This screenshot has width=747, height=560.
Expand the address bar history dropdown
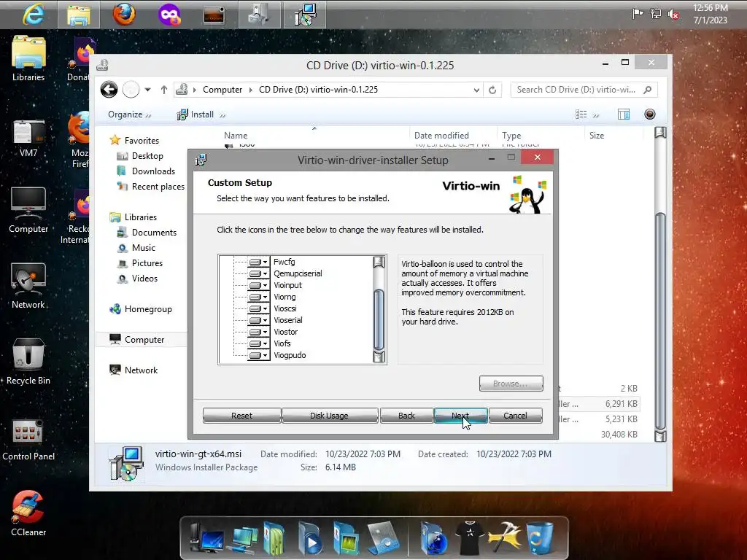pyautogui.click(x=476, y=90)
